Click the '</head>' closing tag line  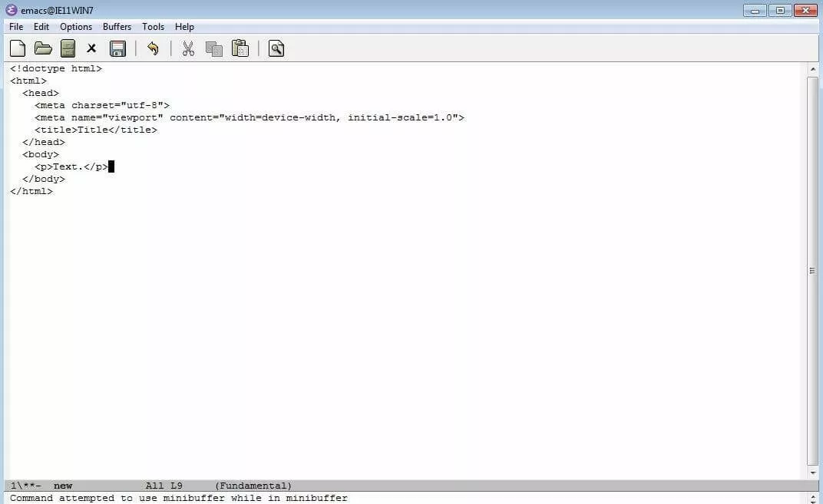44,142
